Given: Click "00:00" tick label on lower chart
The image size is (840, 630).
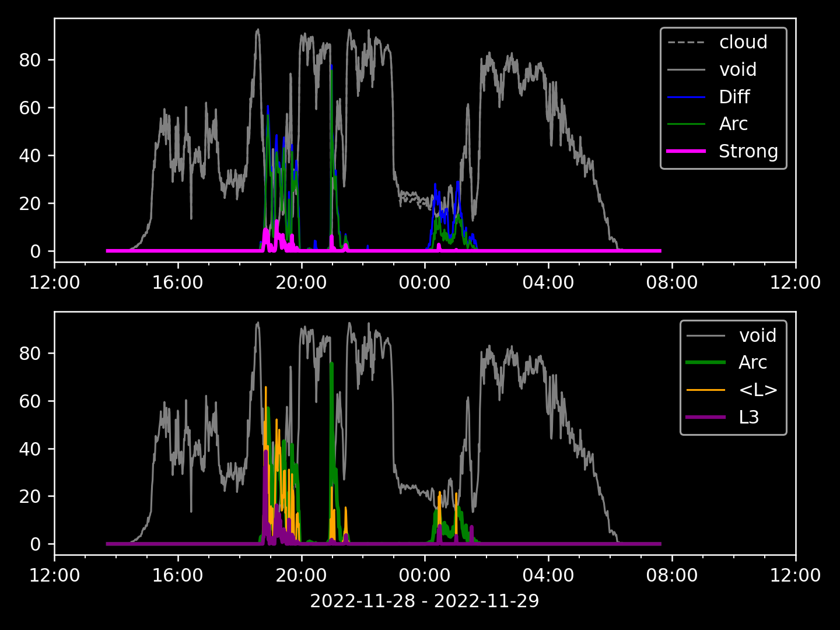Looking at the screenshot, I should coord(425,576).
